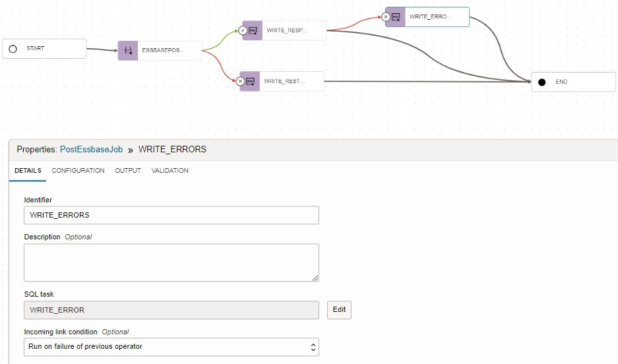The width and height of the screenshot is (618, 364).
Task: Click the success checkmark badge on WRITE_RESP
Action: [x=243, y=30]
